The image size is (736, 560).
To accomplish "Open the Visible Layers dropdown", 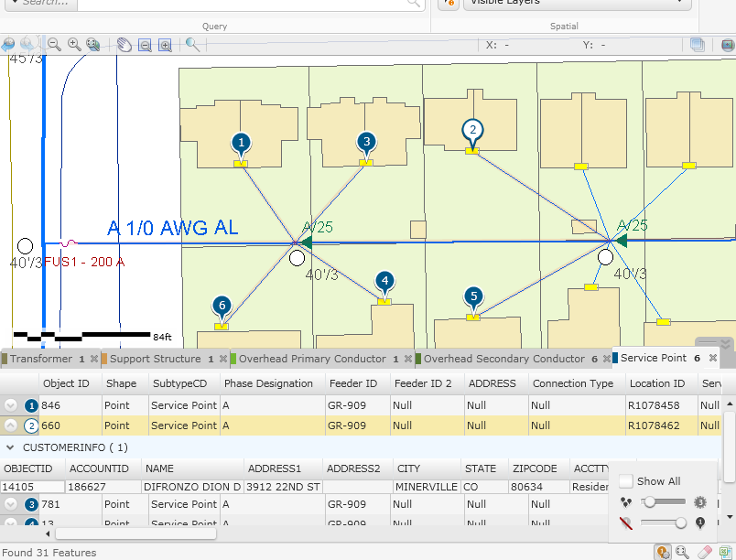I will (577, 3).
